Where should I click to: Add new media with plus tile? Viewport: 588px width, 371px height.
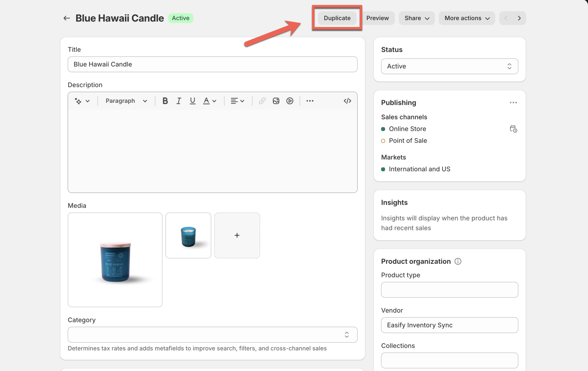[237, 235]
